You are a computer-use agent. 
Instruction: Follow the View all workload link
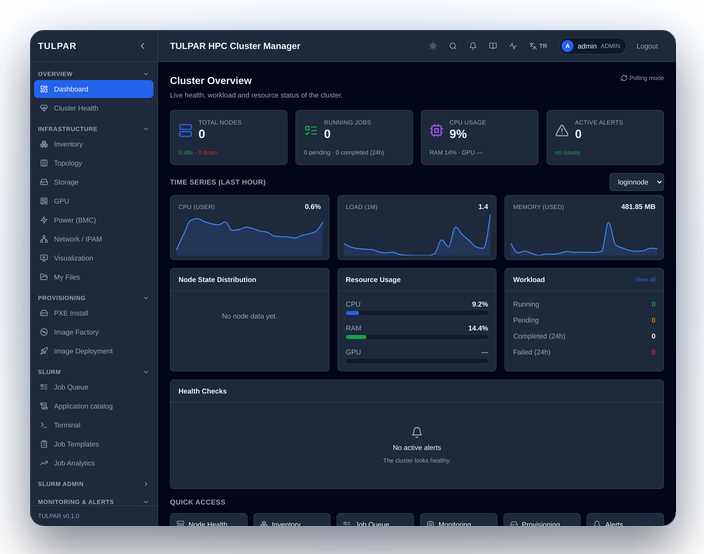645,279
